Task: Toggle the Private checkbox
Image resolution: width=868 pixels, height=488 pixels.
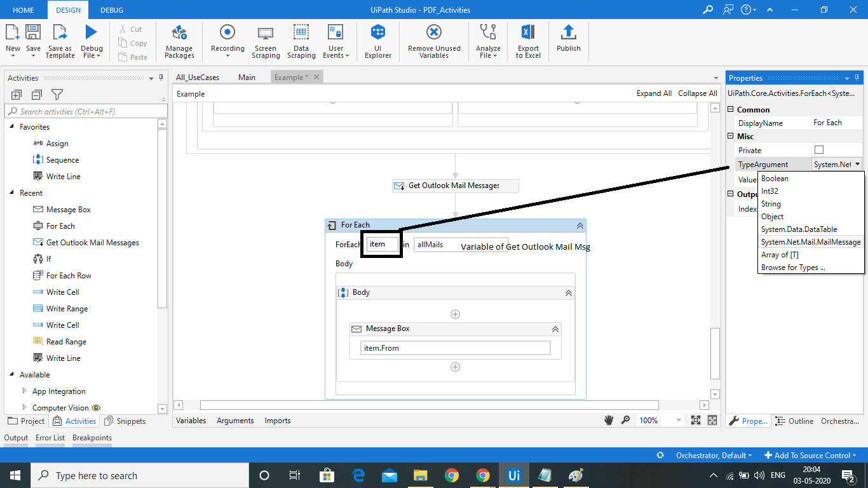Action: pyautogui.click(x=819, y=150)
